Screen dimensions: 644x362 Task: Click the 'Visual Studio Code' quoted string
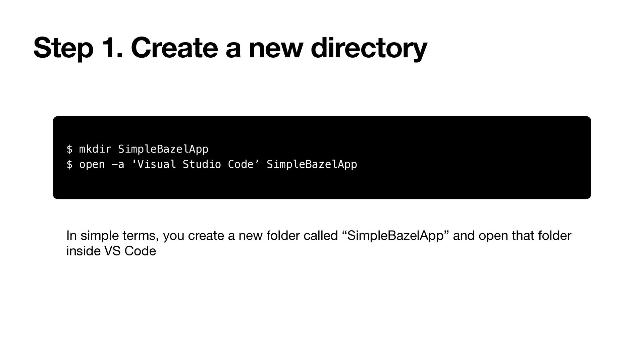click(196, 165)
